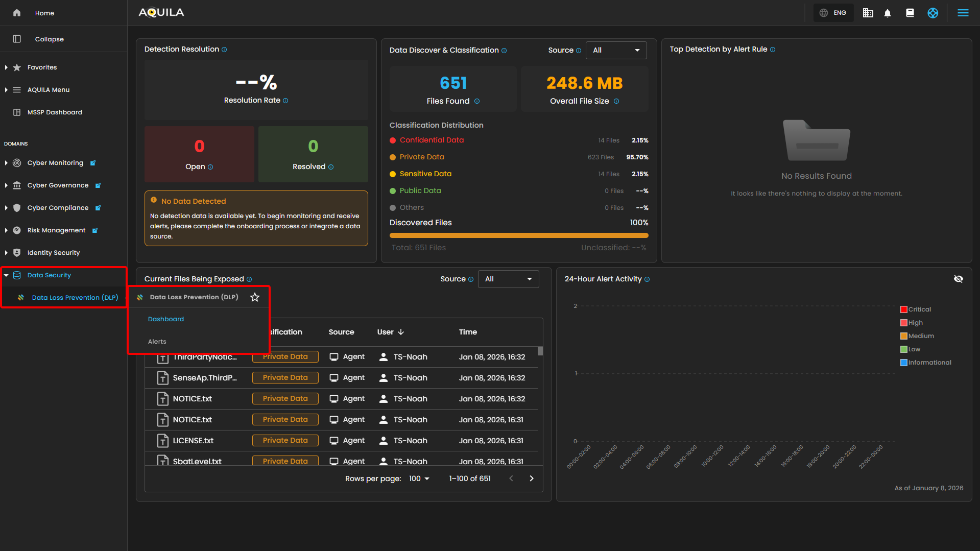Add Data Loss Prevention to favorites star
This screenshot has width=980, height=551.
point(255,297)
